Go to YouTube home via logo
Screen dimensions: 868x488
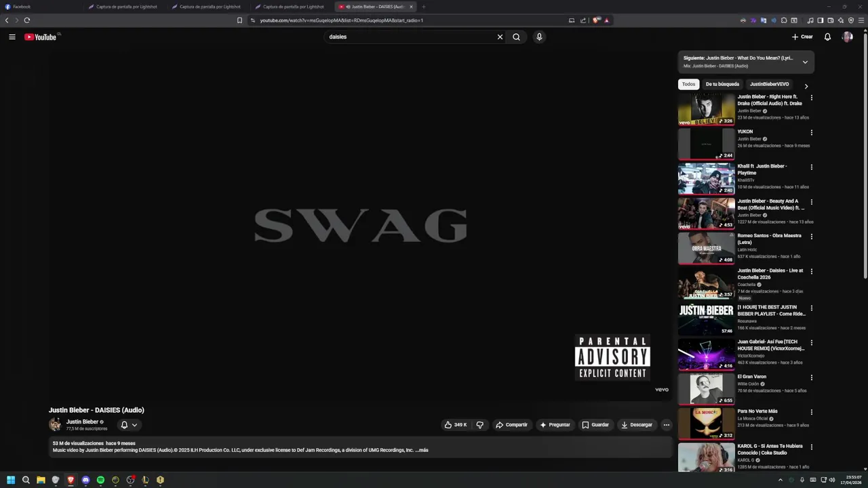41,37
